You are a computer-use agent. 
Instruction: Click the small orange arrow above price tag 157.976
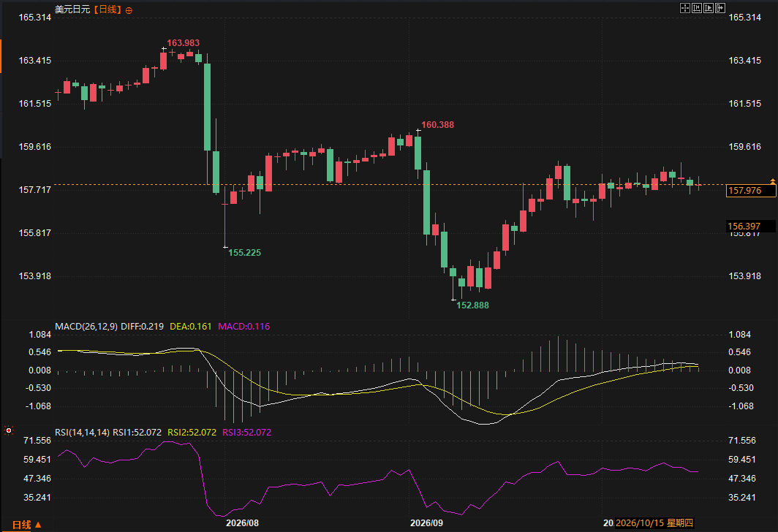click(773, 181)
